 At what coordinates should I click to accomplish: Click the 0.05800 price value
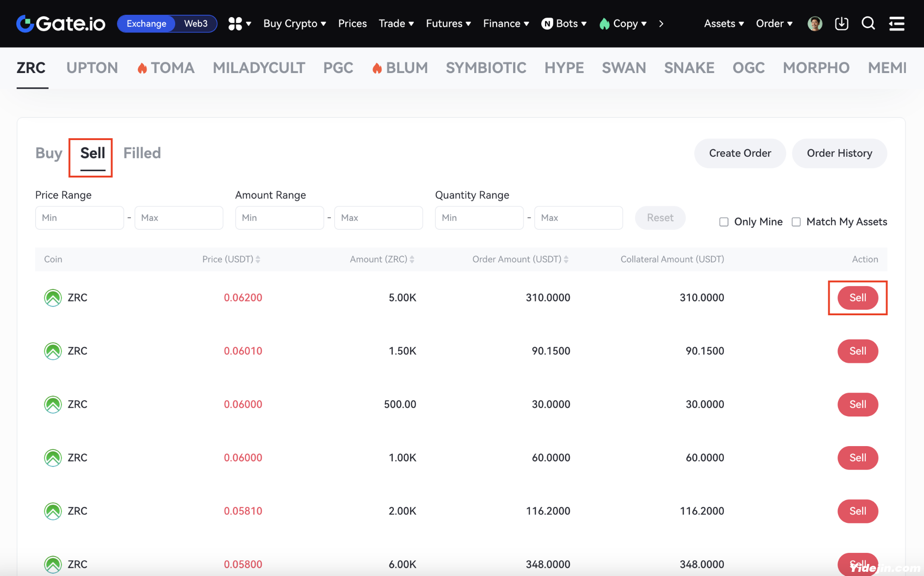(x=243, y=564)
